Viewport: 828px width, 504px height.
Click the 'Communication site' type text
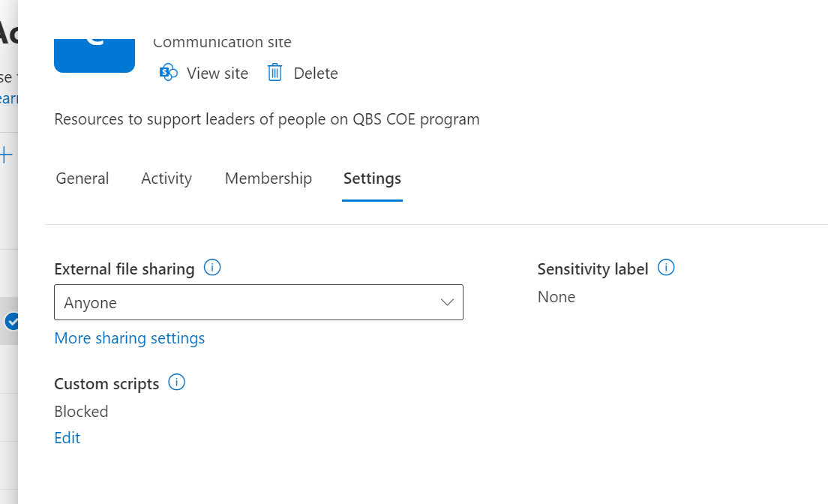pos(222,42)
